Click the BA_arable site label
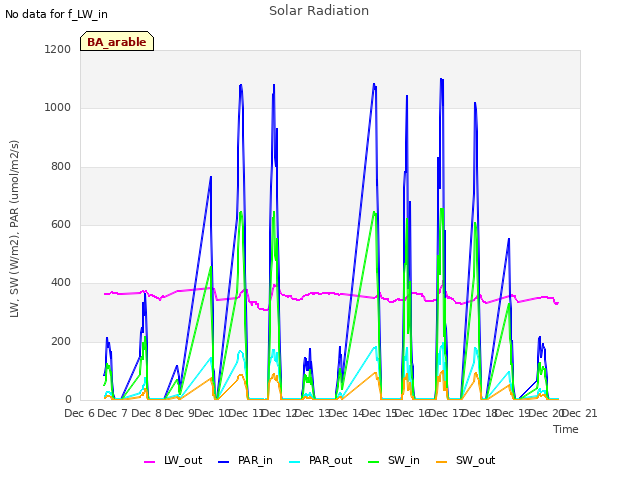 tap(117, 42)
